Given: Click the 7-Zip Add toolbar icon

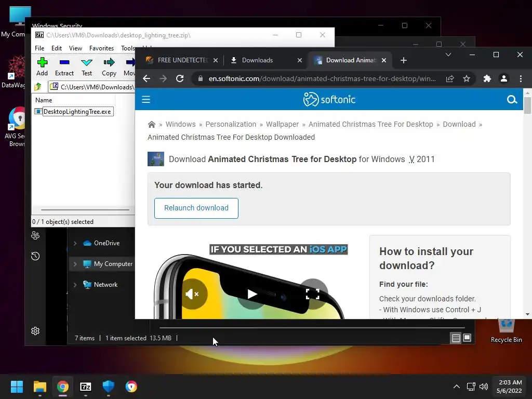Looking at the screenshot, I should pyautogui.click(x=42, y=62).
